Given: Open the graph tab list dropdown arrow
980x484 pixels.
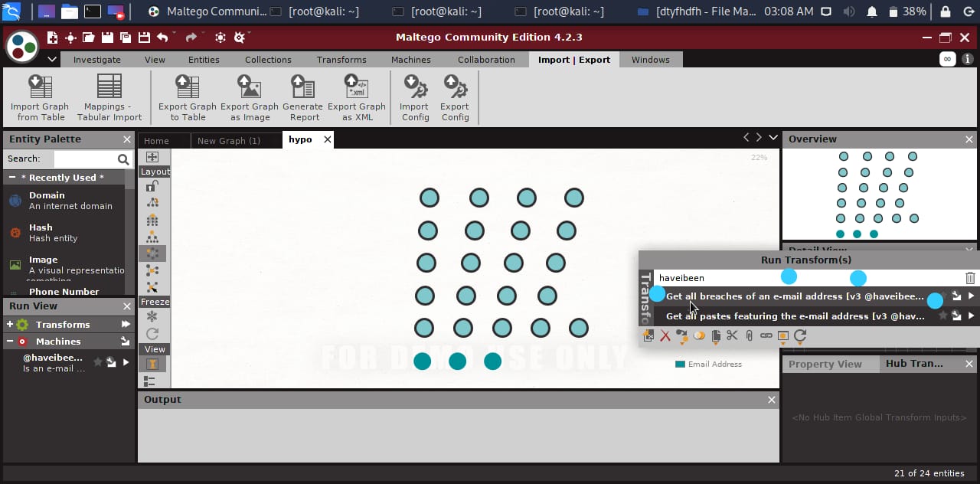Looking at the screenshot, I should point(773,138).
